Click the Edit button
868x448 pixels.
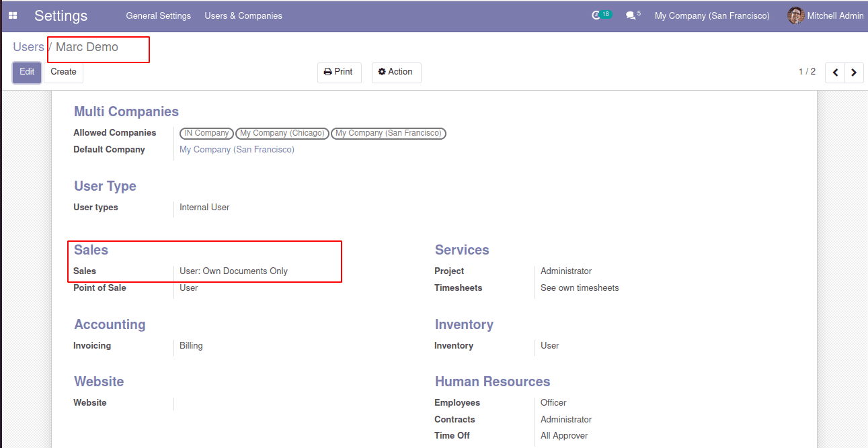(27, 73)
